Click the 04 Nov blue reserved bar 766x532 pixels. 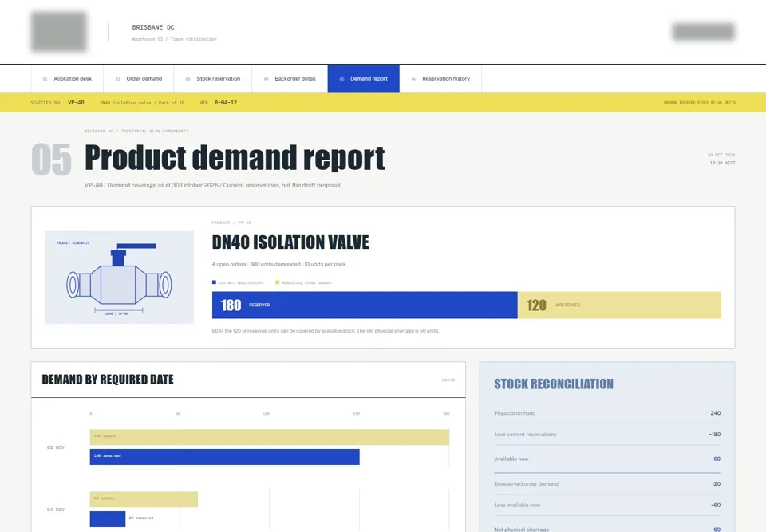[x=108, y=518]
